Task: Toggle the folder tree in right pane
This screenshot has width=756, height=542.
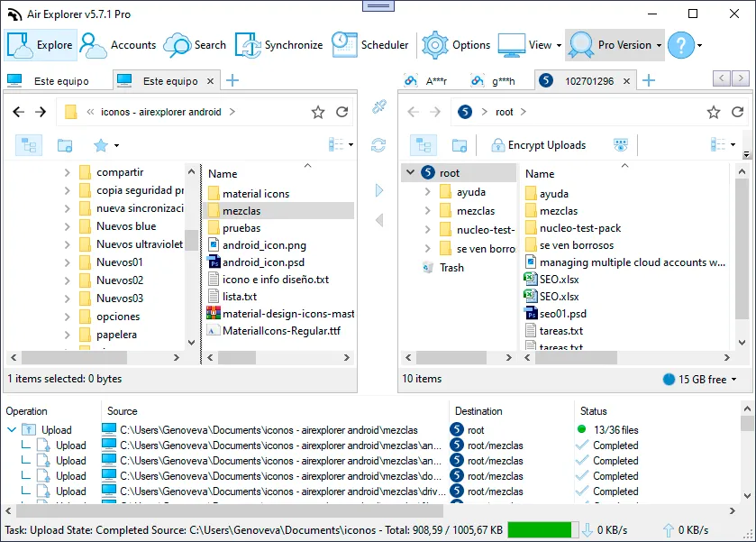Action: coord(424,145)
